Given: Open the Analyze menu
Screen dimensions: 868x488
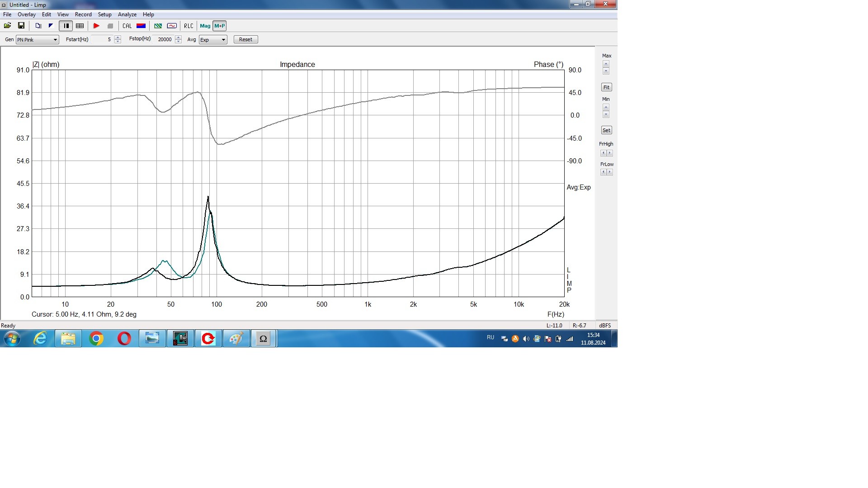Looking at the screenshot, I should click(x=127, y=14).
